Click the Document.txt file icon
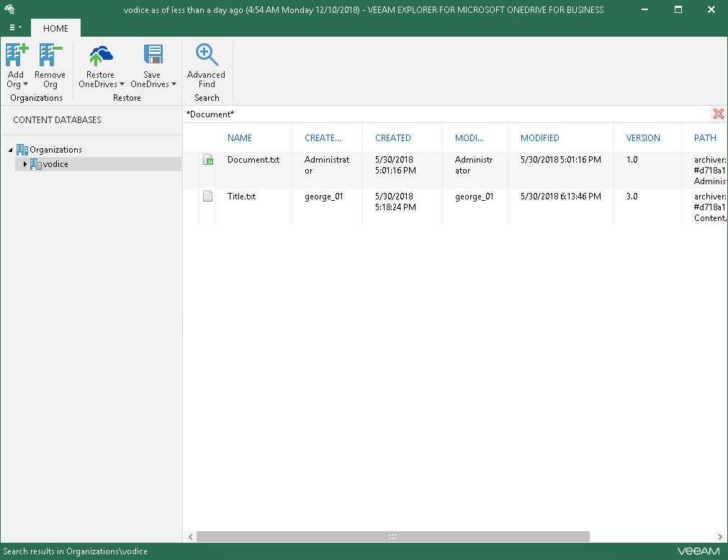The height and width of the screenshot is (560, 728). (207, 160)
